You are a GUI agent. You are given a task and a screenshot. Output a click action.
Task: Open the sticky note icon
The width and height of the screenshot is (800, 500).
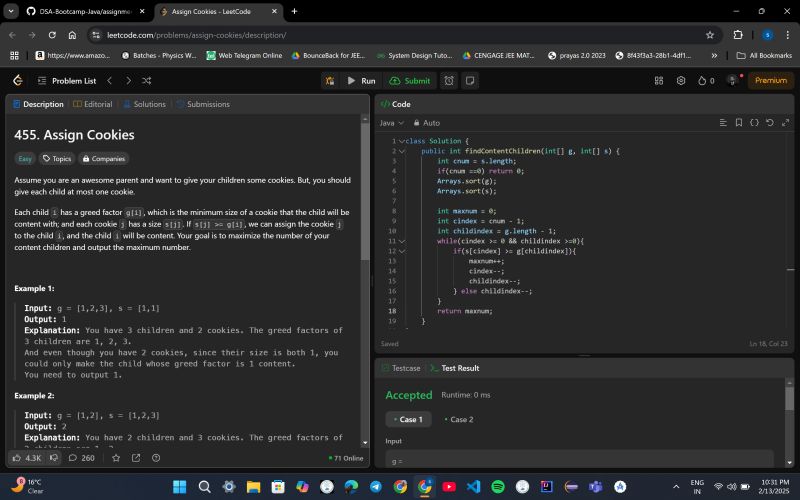[469, 80]
